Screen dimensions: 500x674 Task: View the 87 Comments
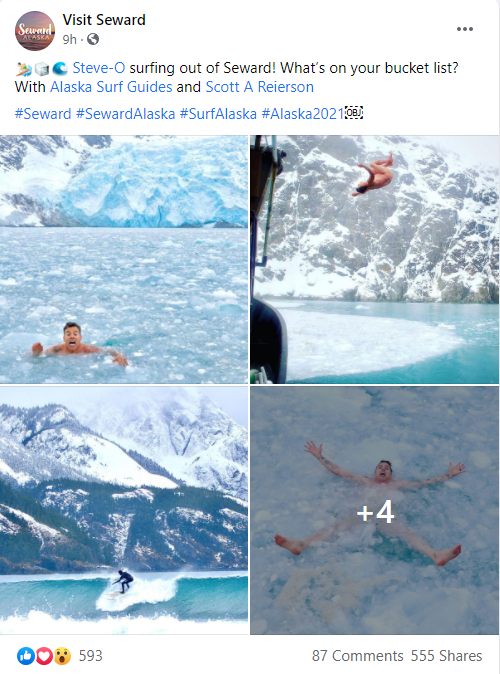point(357,656)
